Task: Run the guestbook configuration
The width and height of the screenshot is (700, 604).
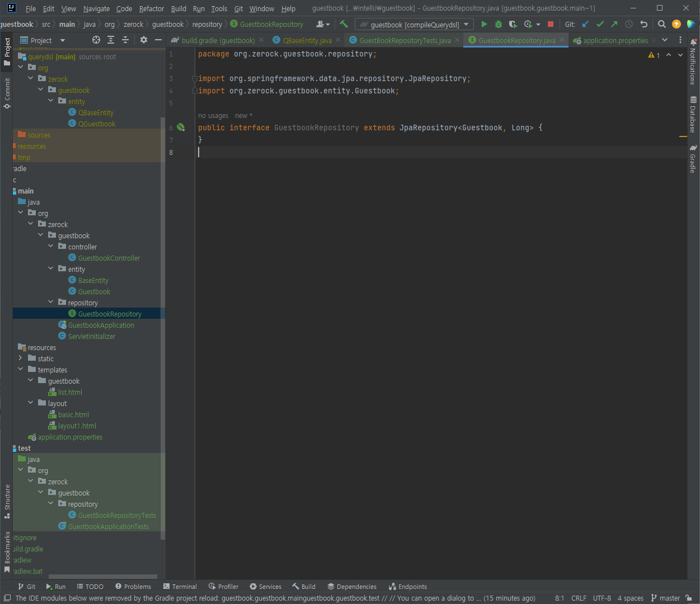Action: click(x=484, y=24)
